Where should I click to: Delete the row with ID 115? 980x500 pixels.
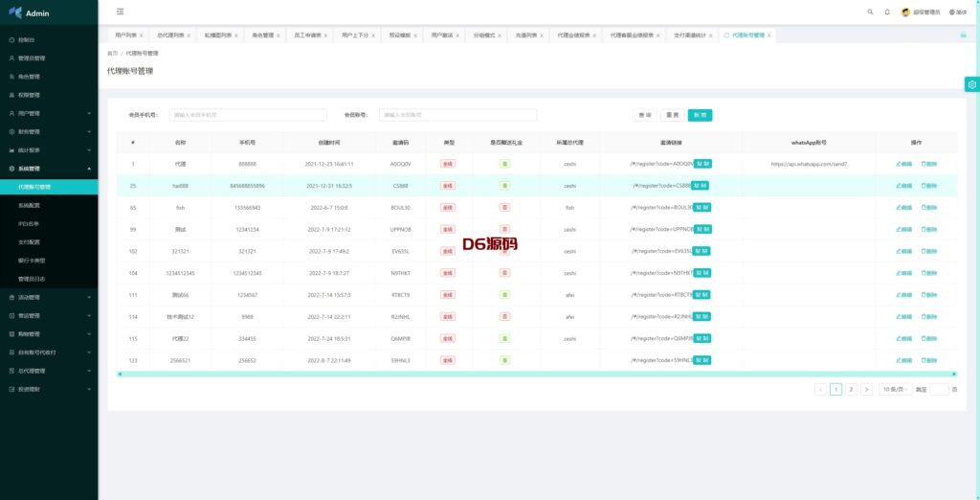929,338
